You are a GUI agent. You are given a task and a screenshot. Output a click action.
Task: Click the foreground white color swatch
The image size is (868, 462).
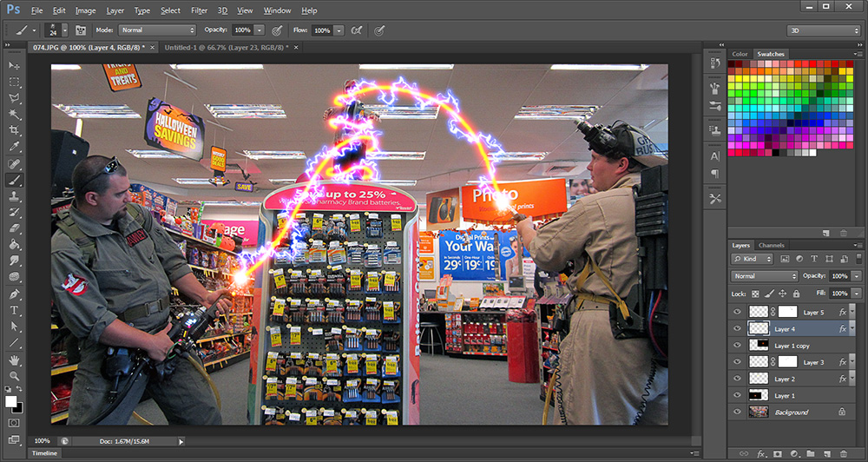[x=10, y=401]
